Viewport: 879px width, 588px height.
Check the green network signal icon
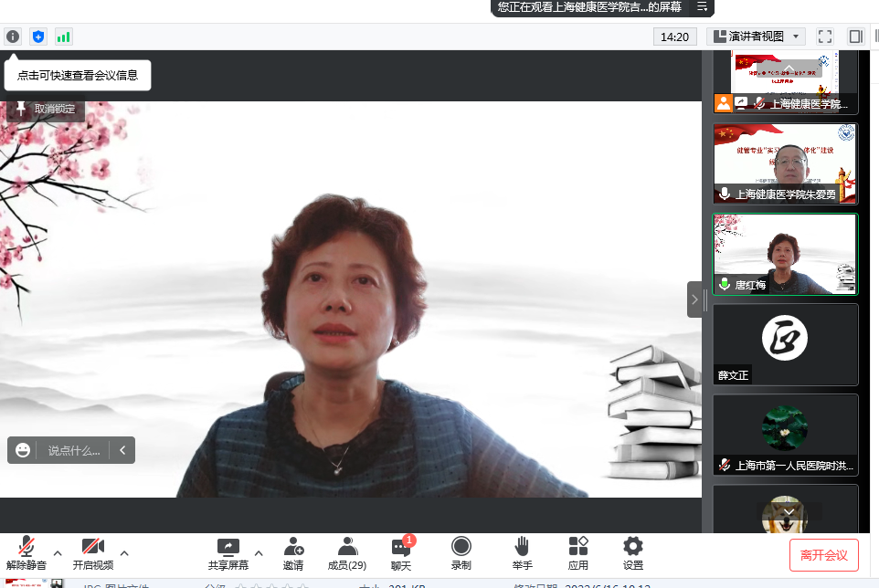[x=63, y=37]
